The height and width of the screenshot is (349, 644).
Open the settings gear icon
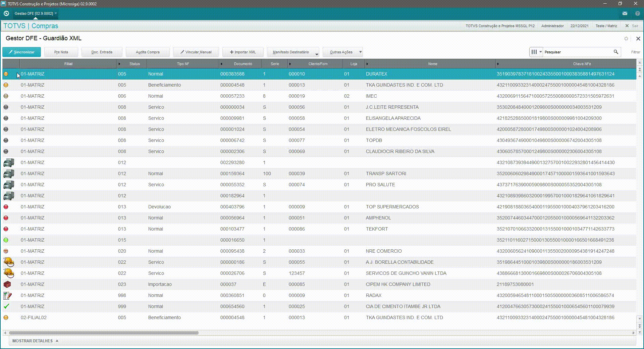tap(626, 39)
